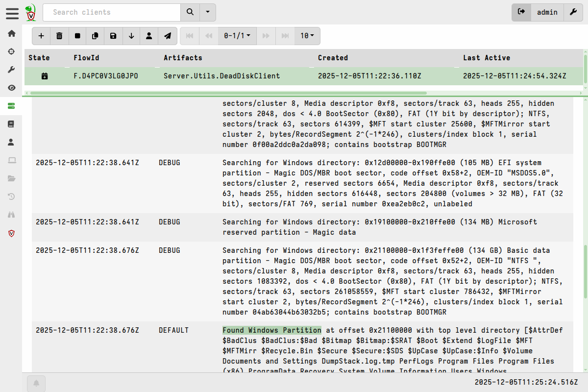The image size is (588, 392).
Task: Click the admin user button
Action: [x=547, y=12]
